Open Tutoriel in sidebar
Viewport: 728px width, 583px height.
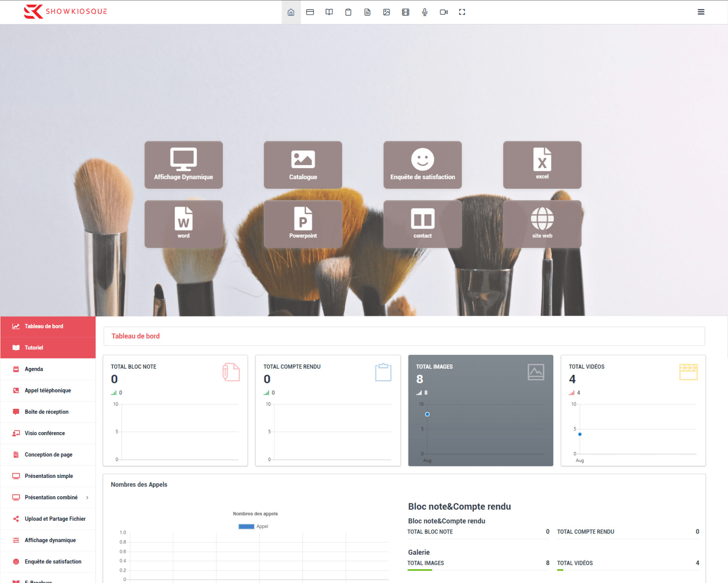point(48,348)
